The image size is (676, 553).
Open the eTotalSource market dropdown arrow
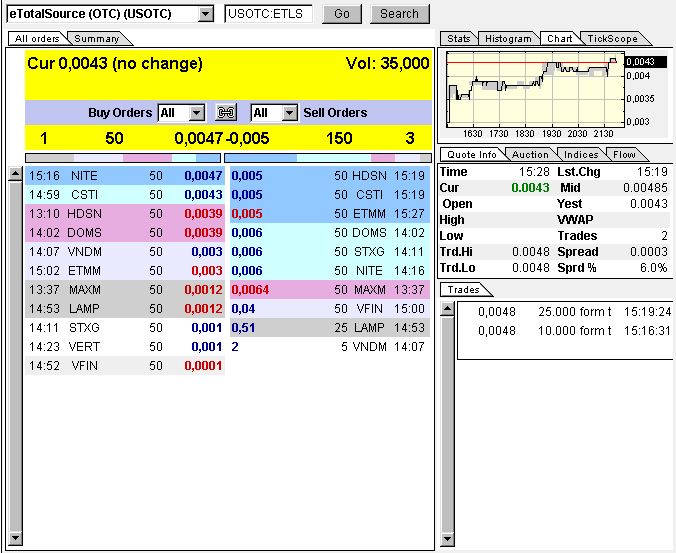click(x=206, y=14)
